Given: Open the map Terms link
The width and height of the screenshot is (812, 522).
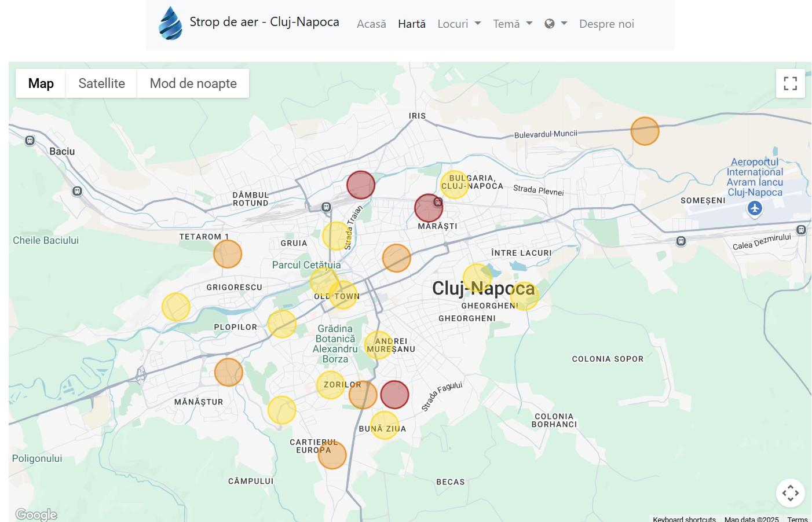Looking at the screenshot, I should pos(797,519).
